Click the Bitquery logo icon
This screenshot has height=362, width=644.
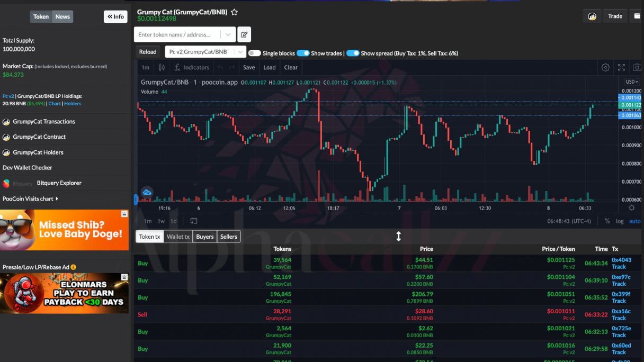(x=6, y=183)
